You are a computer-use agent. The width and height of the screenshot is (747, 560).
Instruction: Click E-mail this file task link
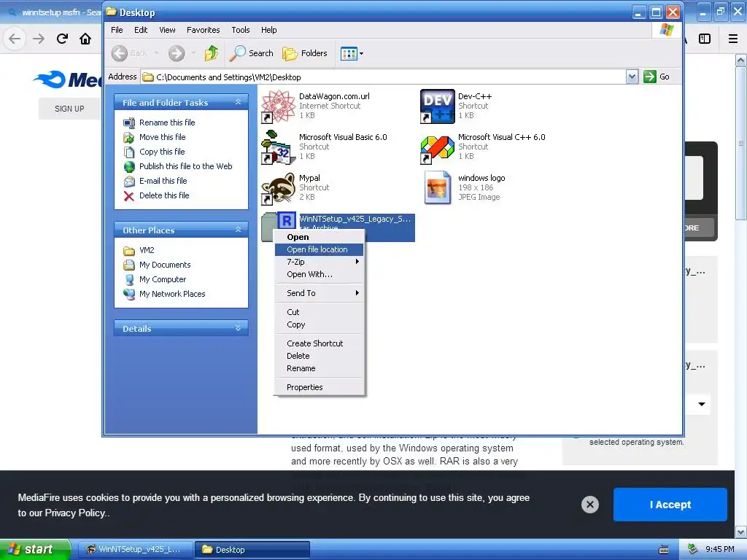pyautogui.click(x=163, y=181)
